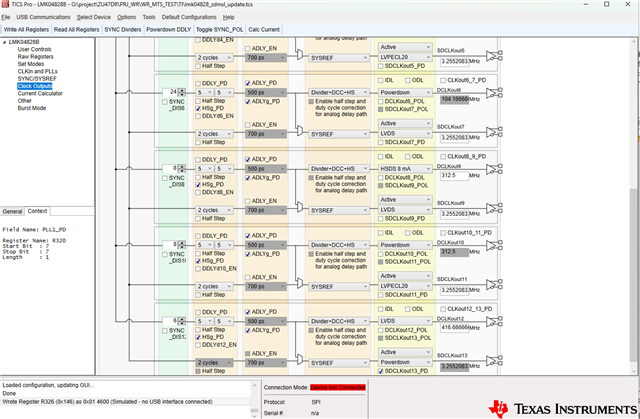Check the IDL box in CLKout8 block
640x419 pixels.
380,157
